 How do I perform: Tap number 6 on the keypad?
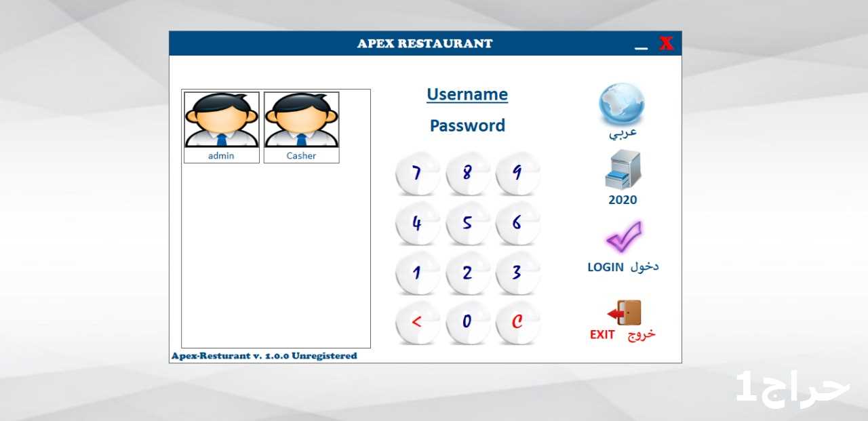(517, 223)
